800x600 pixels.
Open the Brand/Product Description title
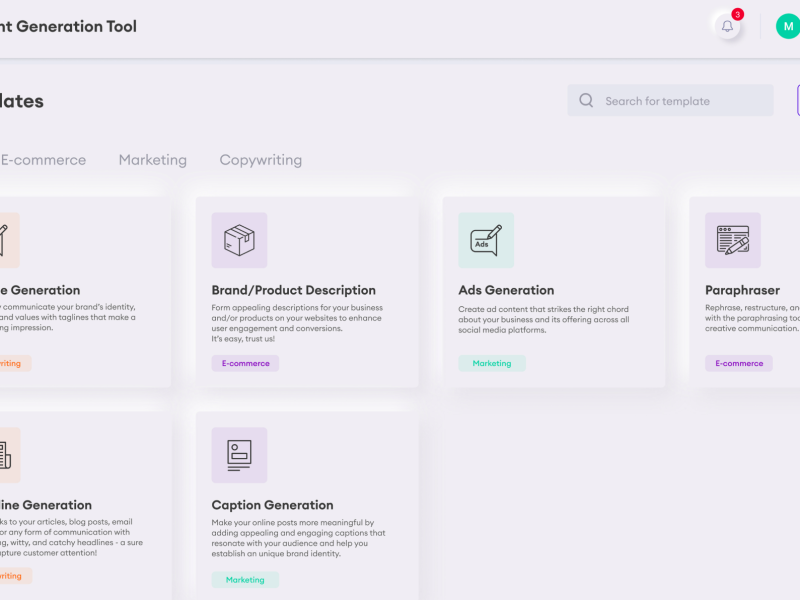(x=293, y=290)
